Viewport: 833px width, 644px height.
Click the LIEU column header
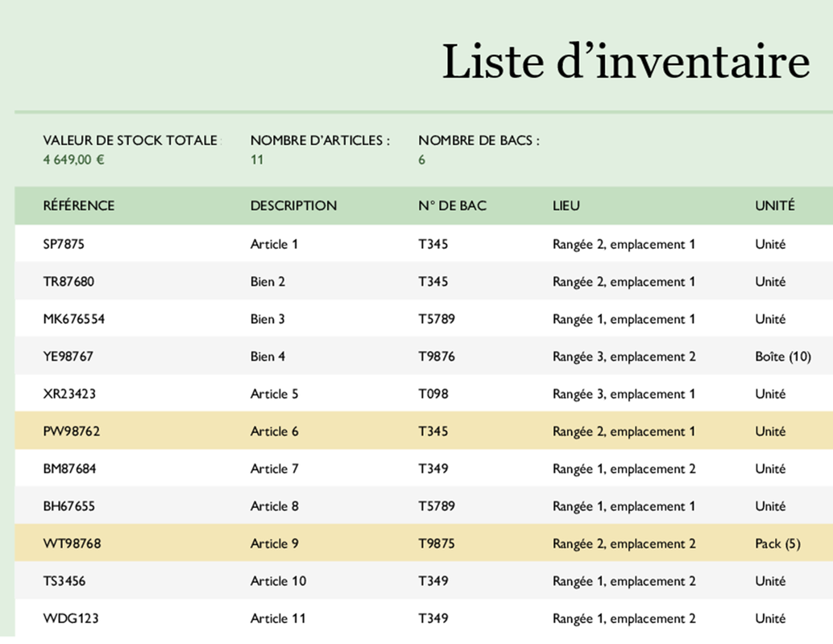(566, 205)
